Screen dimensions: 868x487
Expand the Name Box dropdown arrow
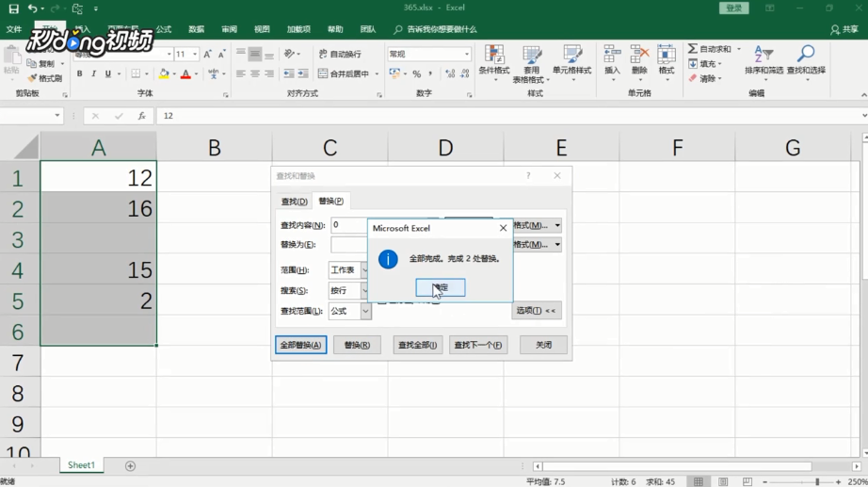tap(57, 115)
